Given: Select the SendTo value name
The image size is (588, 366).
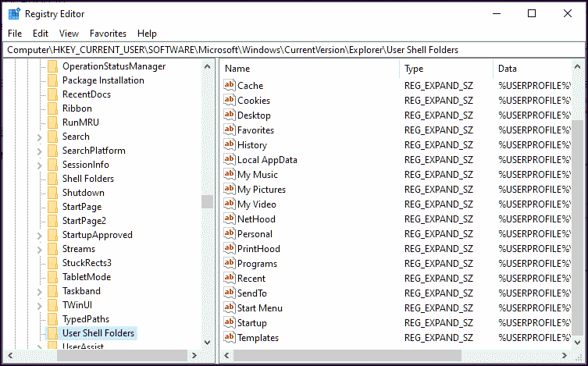Looking at the screenshot, I should 252,293.
